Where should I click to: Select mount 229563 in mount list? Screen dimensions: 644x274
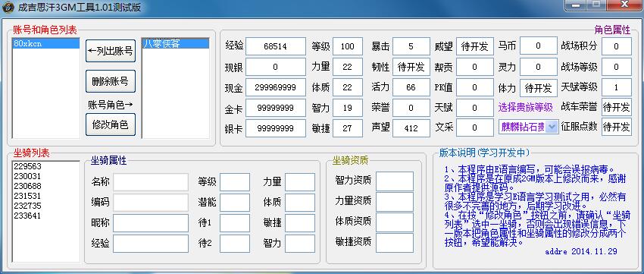46,166
